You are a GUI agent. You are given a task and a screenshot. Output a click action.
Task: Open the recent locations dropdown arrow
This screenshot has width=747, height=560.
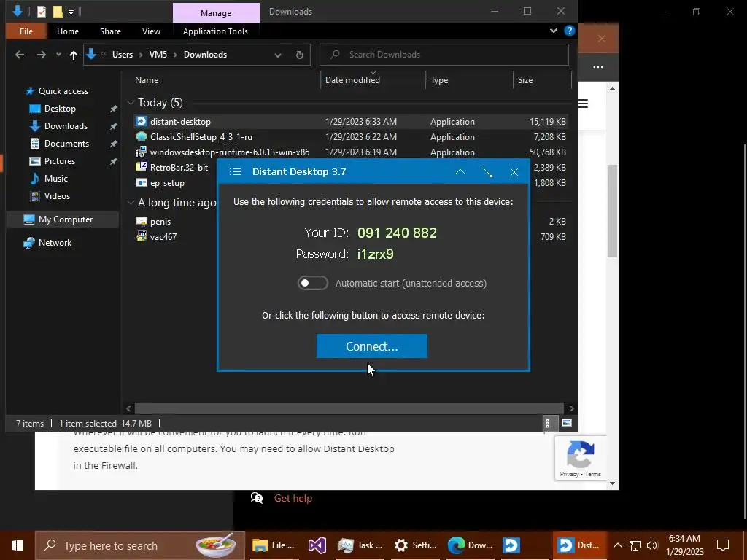[x=58, y=55]
